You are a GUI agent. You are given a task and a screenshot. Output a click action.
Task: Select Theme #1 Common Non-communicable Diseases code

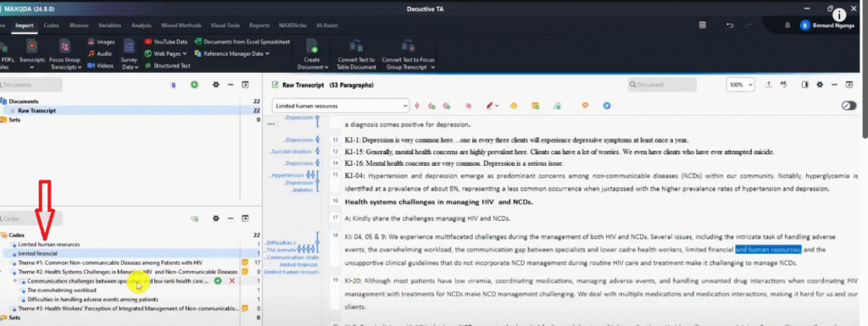[110, 262]
